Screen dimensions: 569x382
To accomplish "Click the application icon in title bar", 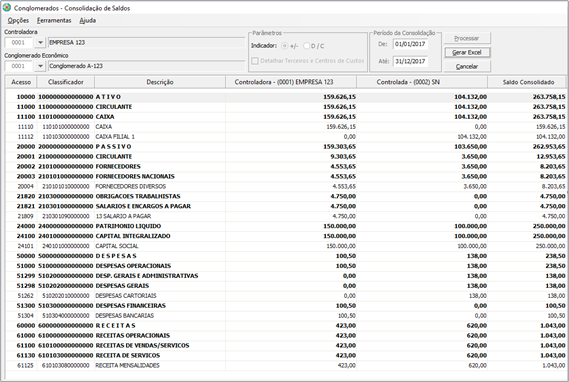I will point(7,8).
